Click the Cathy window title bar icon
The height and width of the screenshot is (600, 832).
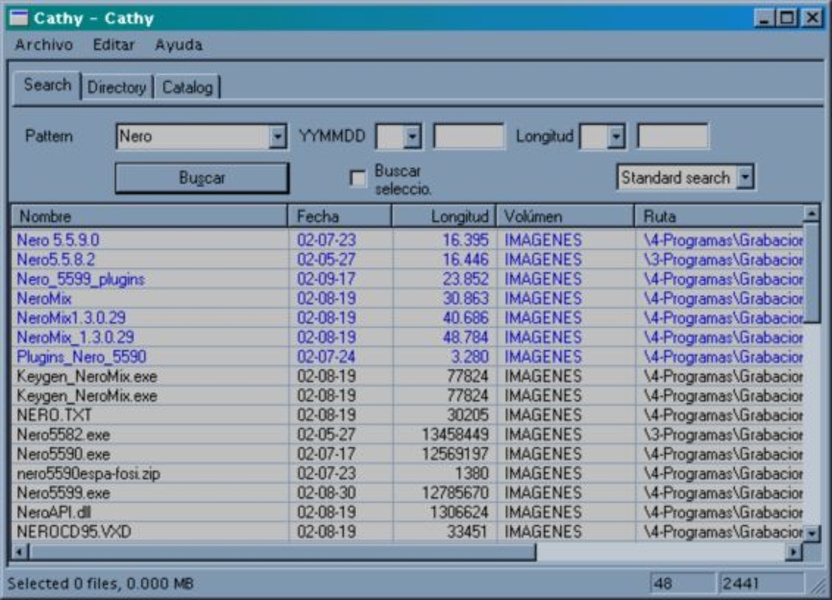(19, 19)
